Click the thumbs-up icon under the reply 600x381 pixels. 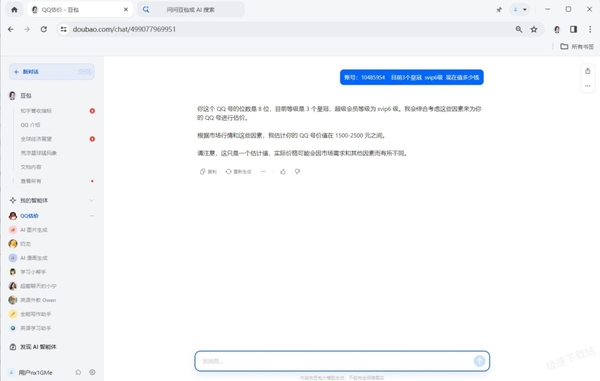(283, 171)
